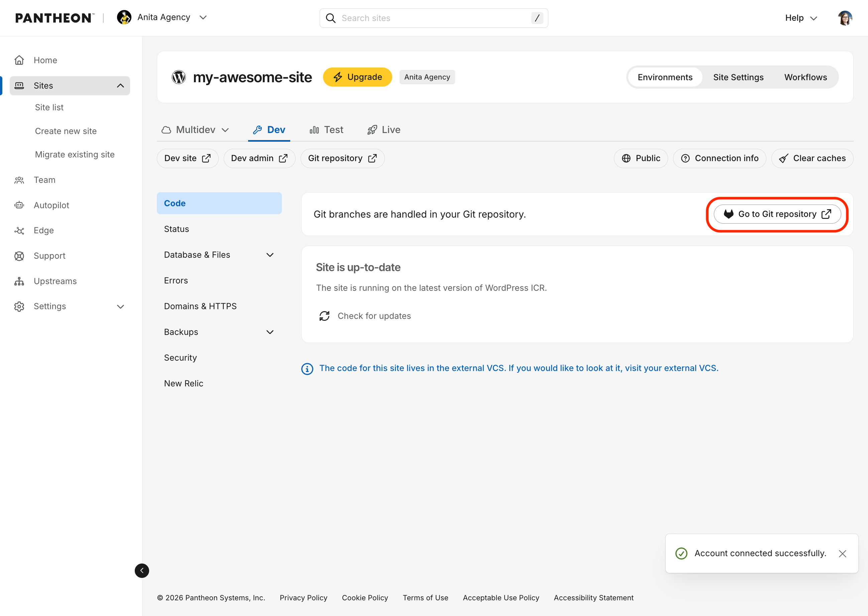Click the broom icon on Clear caches

(x=784, y=158)
